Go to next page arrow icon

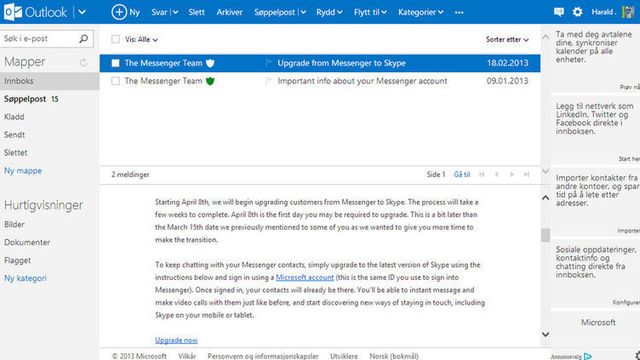512,174
